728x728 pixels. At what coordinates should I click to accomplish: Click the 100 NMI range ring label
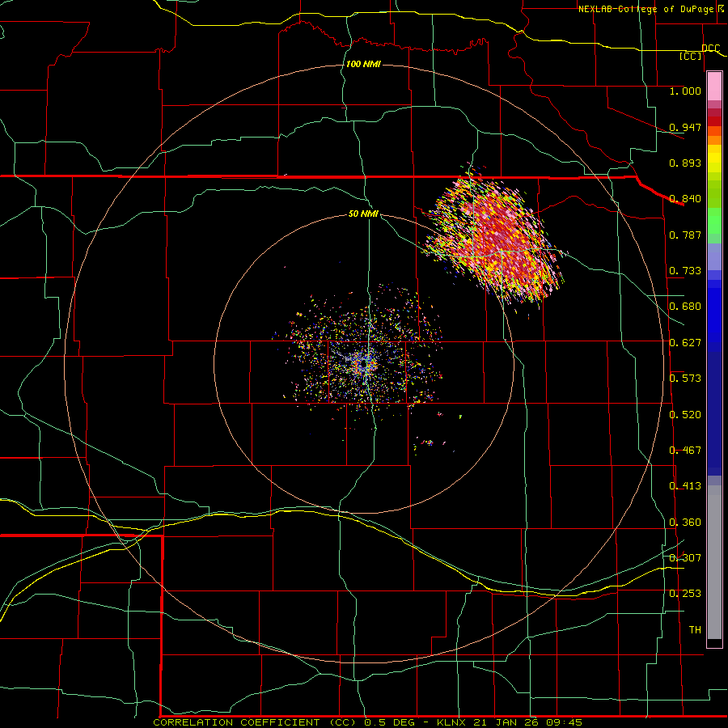pyautogui.click(x=363, y=64)
